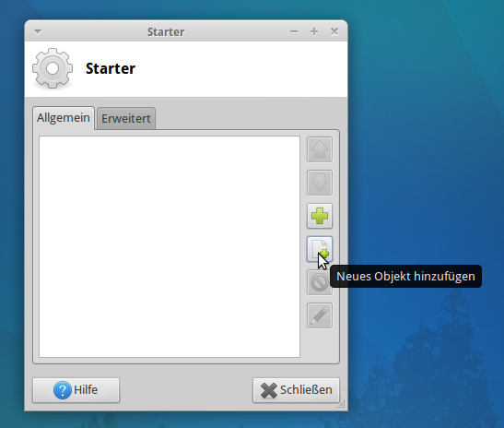Click the move item up arrow button
The width and height of the screenshot is (504, 428).
coord(320,149)
